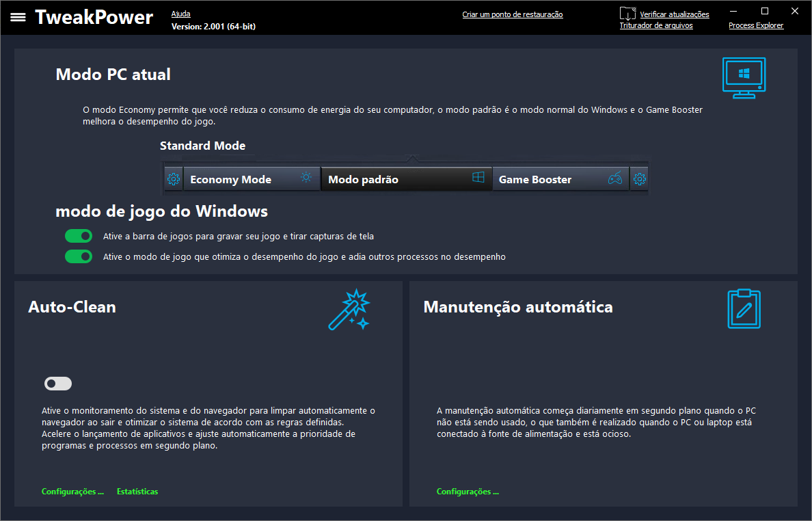Image resolution: width=812 pixels, height=521 pixels.
Task: Click the Manutenção automática clipboard icon
Action: click(x=744, y=308)
